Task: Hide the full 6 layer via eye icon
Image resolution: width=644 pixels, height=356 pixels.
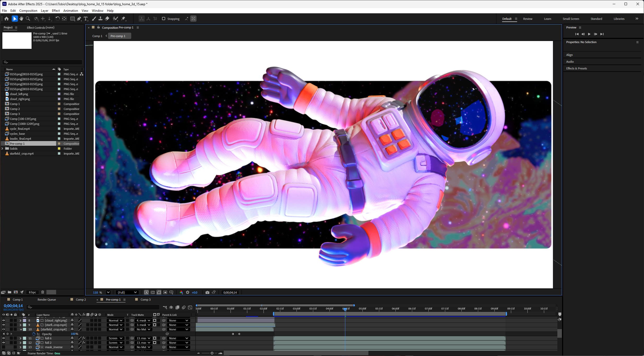Action: (x=4, y=338)
